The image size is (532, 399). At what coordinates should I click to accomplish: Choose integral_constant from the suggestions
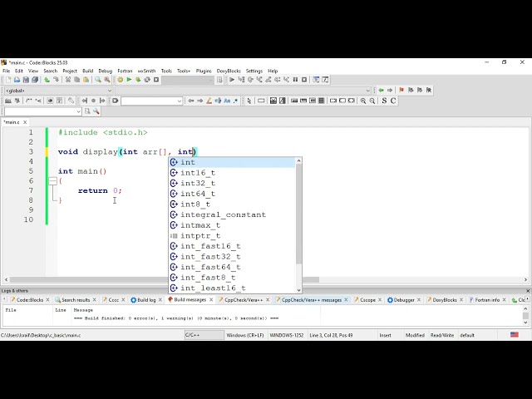pyautogui.click(x=232, y=214)
